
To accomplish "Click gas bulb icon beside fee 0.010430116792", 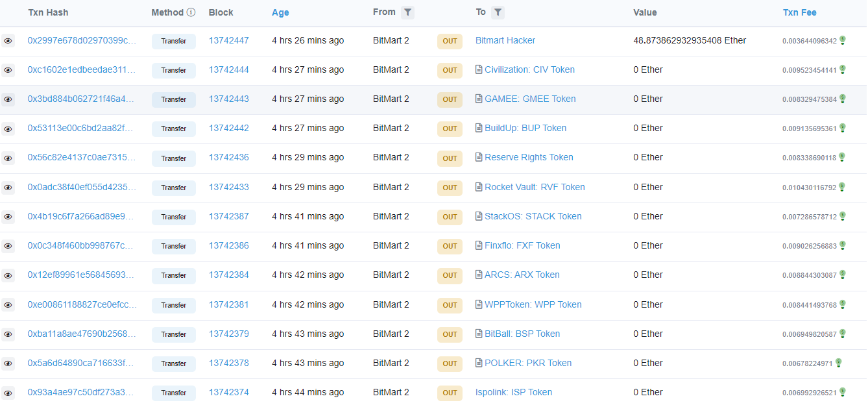I will [x=843, y=187].
